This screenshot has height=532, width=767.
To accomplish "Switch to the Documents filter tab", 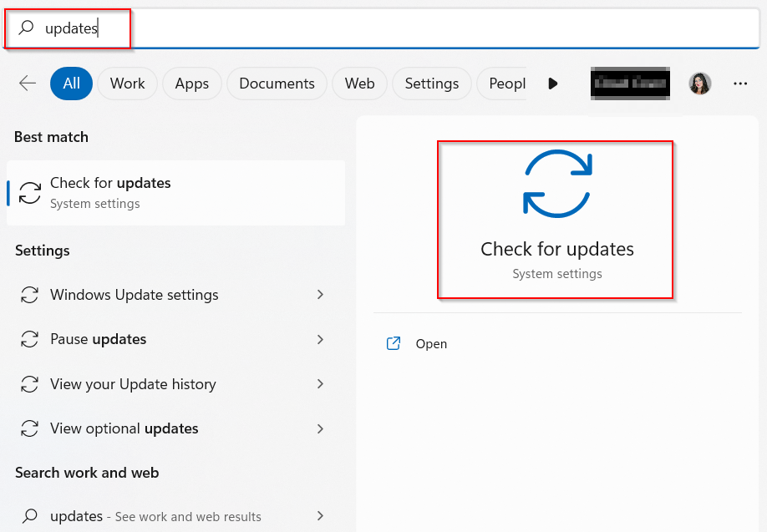I will pos(277,84).
